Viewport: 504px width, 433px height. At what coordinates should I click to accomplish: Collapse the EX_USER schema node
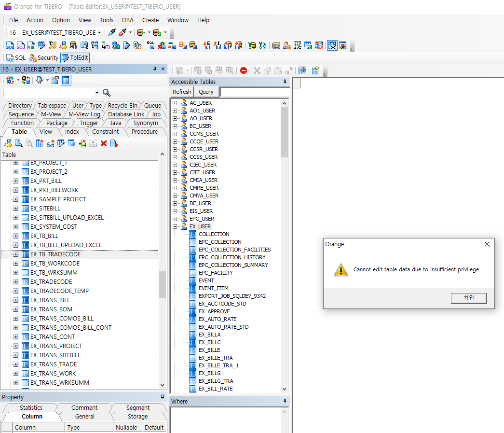pyautogui.click(x=175, y=226)
